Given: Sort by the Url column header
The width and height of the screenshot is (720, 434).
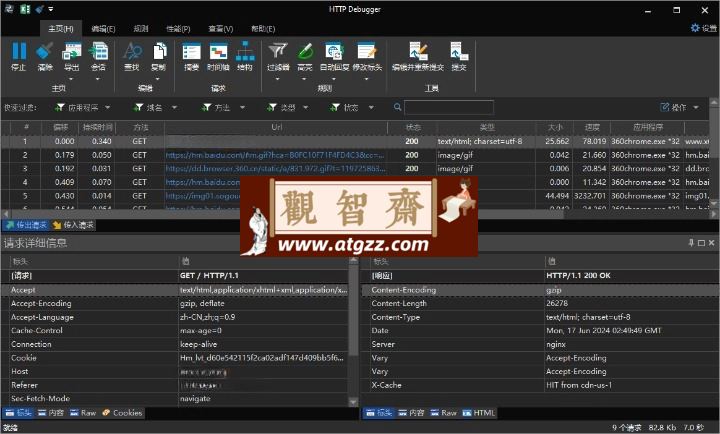Looking at the screenshot, I should click(x=276, y=127).
